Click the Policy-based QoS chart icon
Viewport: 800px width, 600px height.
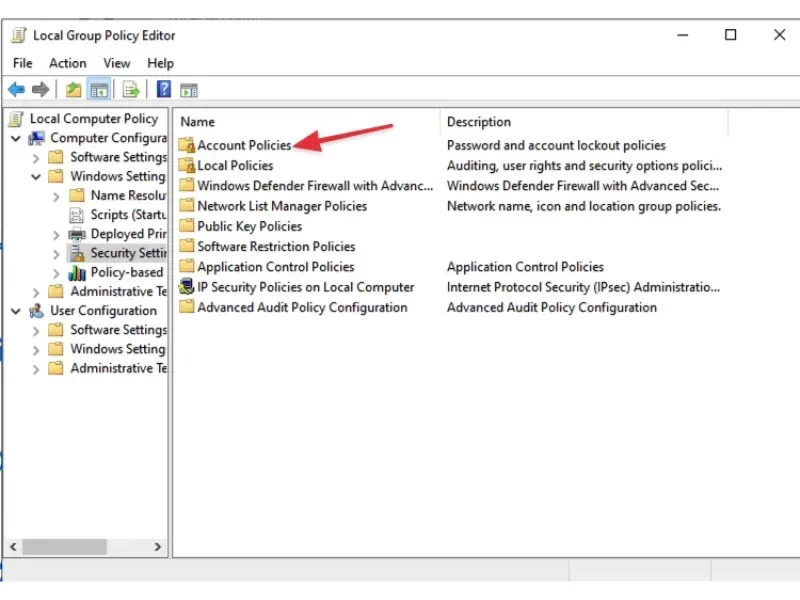tap(77, 272)
